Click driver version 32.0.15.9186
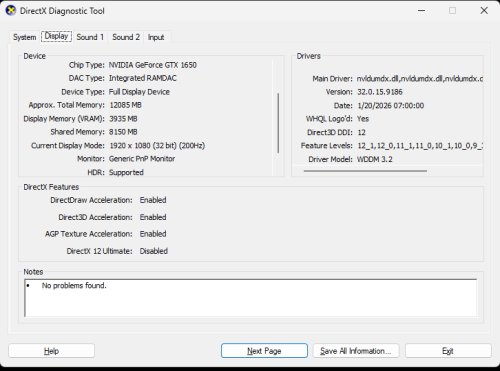 pyautogui.click(x=380, y=92)
